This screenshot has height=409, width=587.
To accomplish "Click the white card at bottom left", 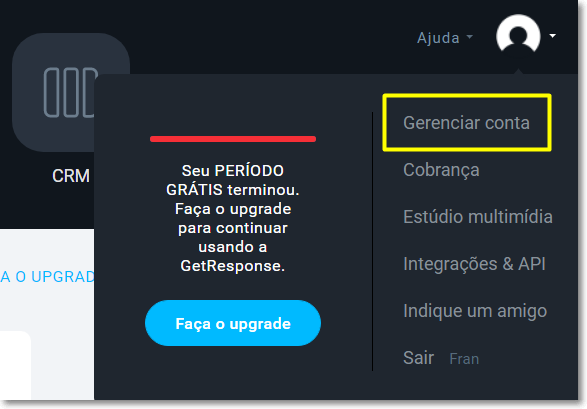I will tap(15, 365).
